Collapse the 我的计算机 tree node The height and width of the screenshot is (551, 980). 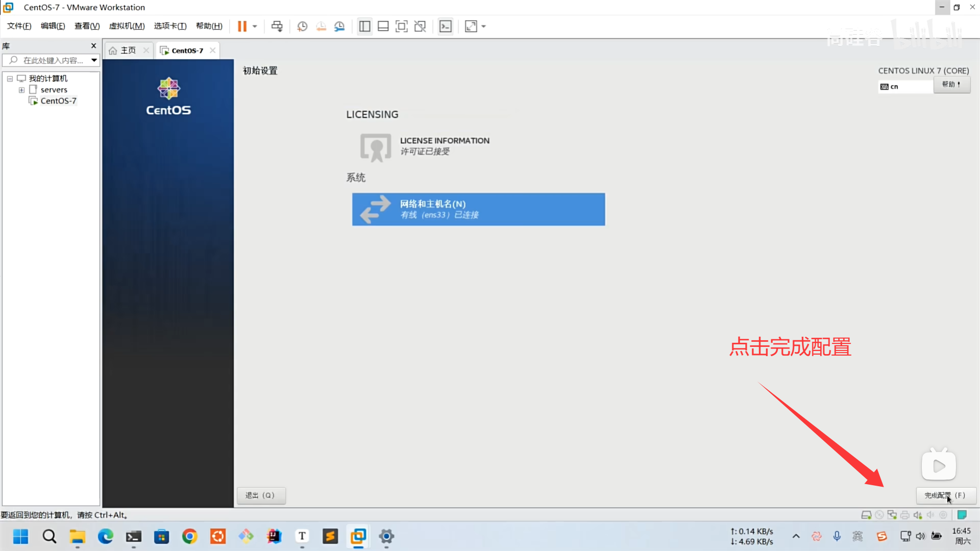(x=10, y=79)
